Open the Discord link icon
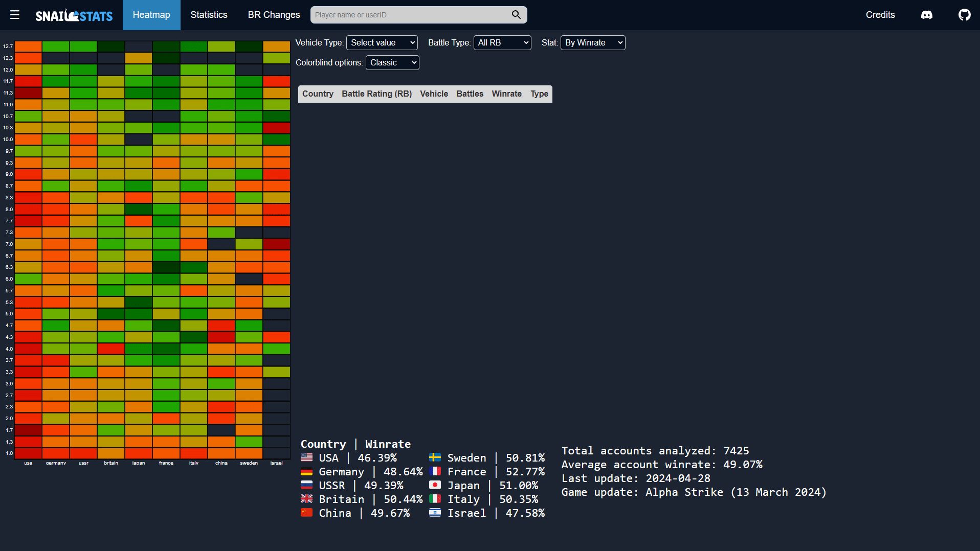Screen dimensions: 980x551 tap(926, 15)
